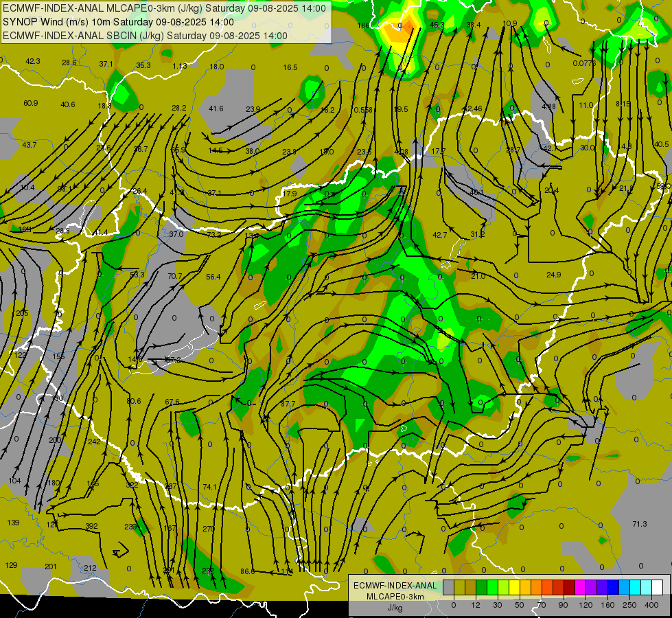Screen dimensions: 672x618
Task: Click the 'J/kg' unit label in the legend
Action: [395, 608]
